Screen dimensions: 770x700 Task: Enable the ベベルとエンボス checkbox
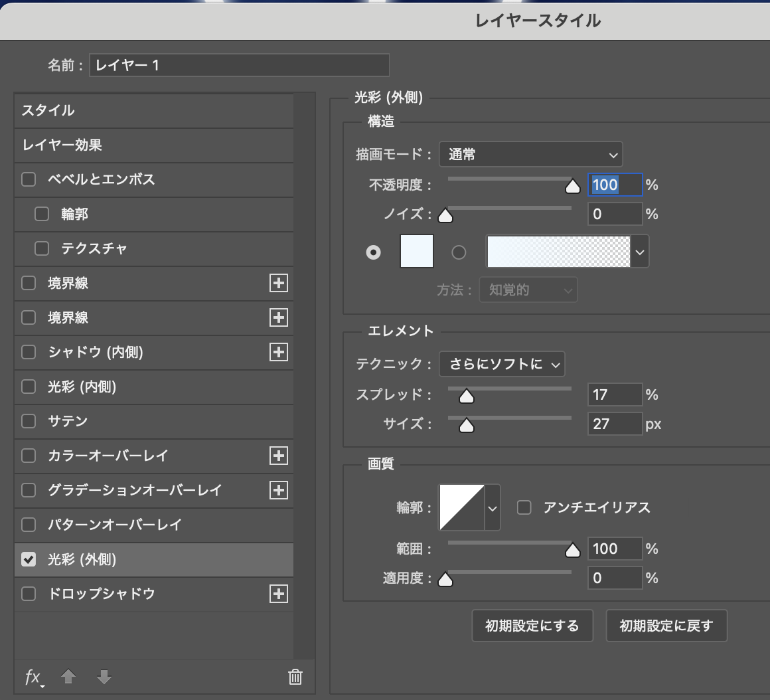tap(29, 179)
